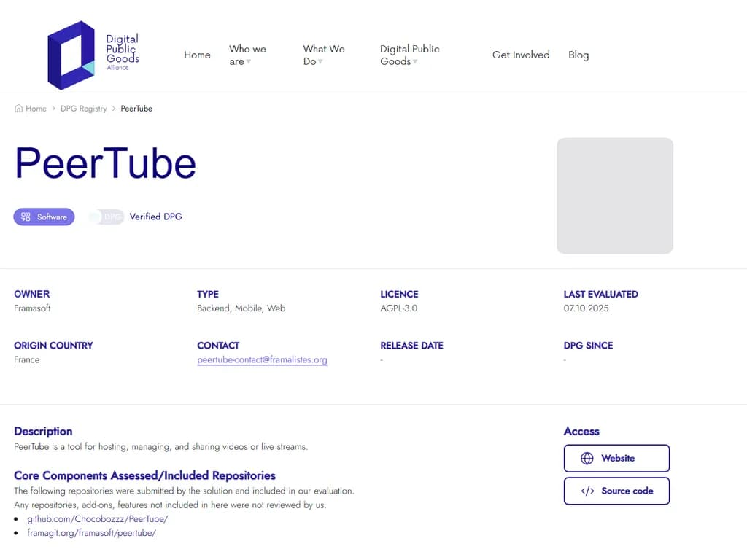The width and height of the screenshot is (747, 560).
Task: Click the icon inside the Software badge
Action: click(24, 217)
